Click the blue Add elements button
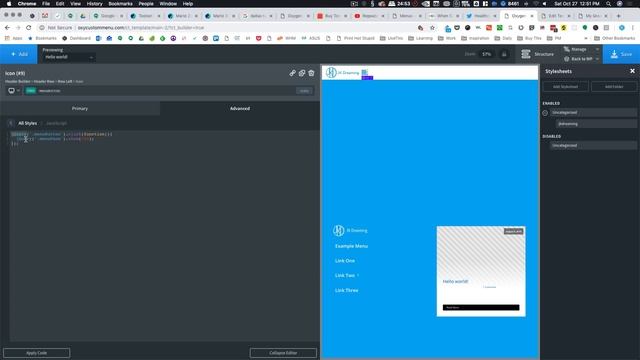Screen dimensions: 640x360 [19, 54]
